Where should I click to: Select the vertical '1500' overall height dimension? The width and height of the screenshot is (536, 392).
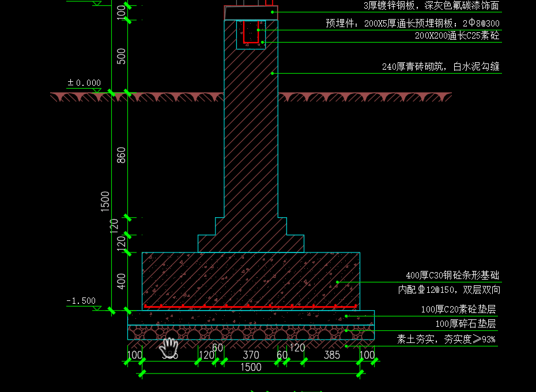coord(105,201)
